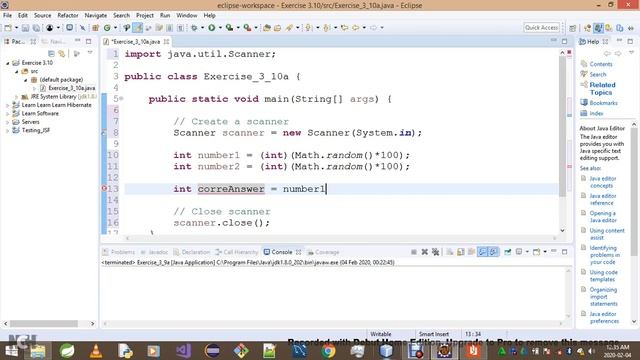Viewport: 640px width, 360px height.
Task: Click the Run Last Tool coverage icon
Action: point(229,28)
